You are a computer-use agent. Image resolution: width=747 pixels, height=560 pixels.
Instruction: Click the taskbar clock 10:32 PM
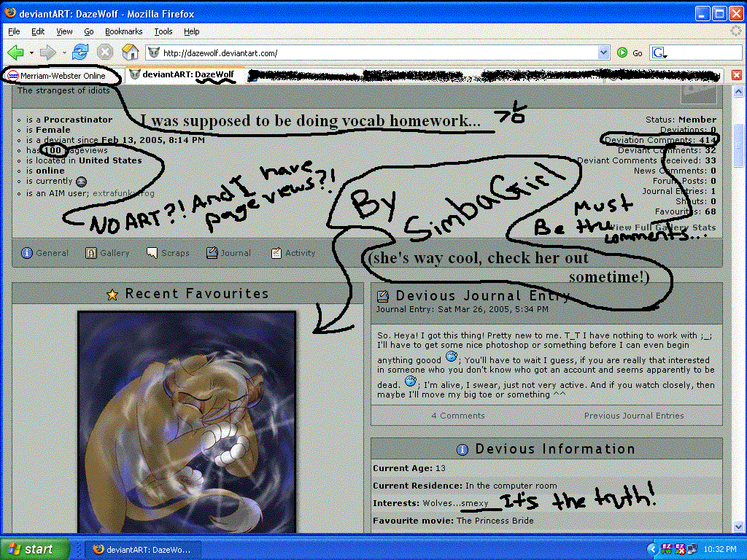coord(720,549)
